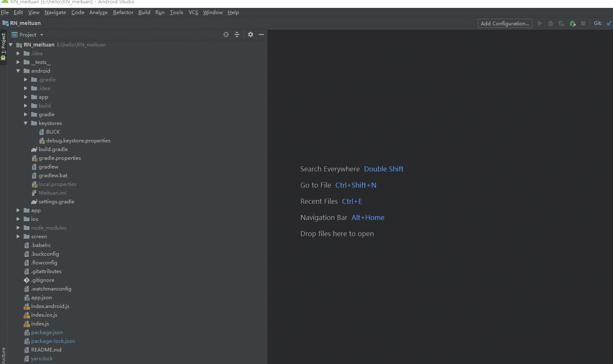Click the index.android.js file icon
The width and height of the screenshot is (613, 364).
point(27,306)
